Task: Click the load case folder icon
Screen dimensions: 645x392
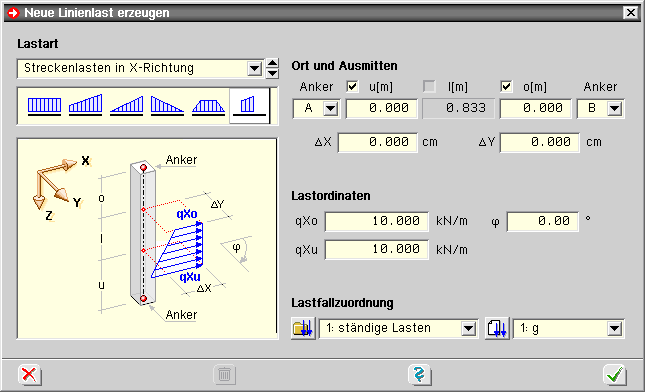Action: pyautogui.click(x=303, y=328)
